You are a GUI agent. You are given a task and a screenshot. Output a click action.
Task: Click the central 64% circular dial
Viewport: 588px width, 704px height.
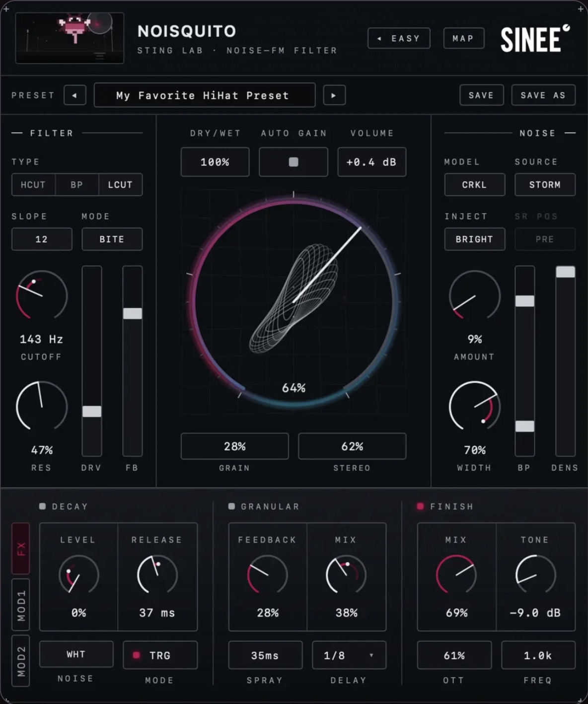(294, 302)
